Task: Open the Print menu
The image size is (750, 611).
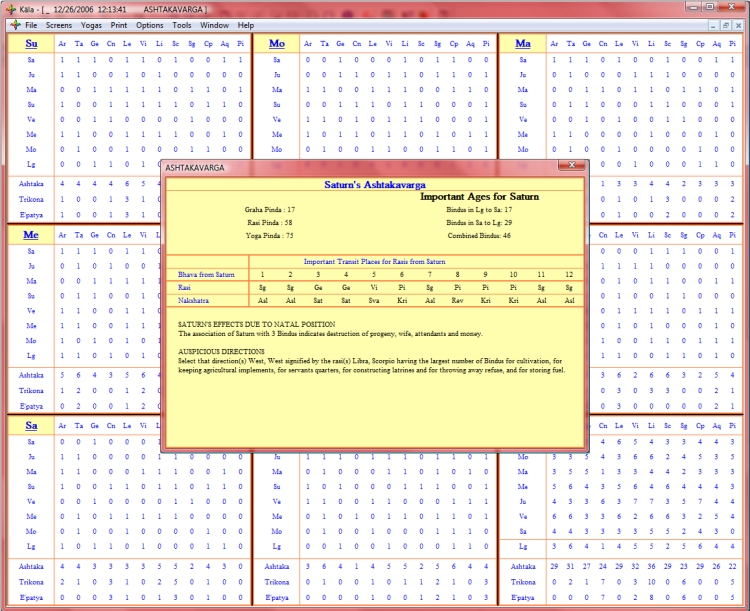Action: click(x=119, y=25)
